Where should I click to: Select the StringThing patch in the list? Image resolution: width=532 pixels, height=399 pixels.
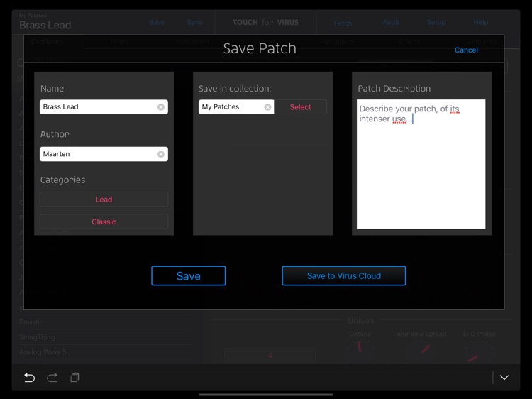105,337
